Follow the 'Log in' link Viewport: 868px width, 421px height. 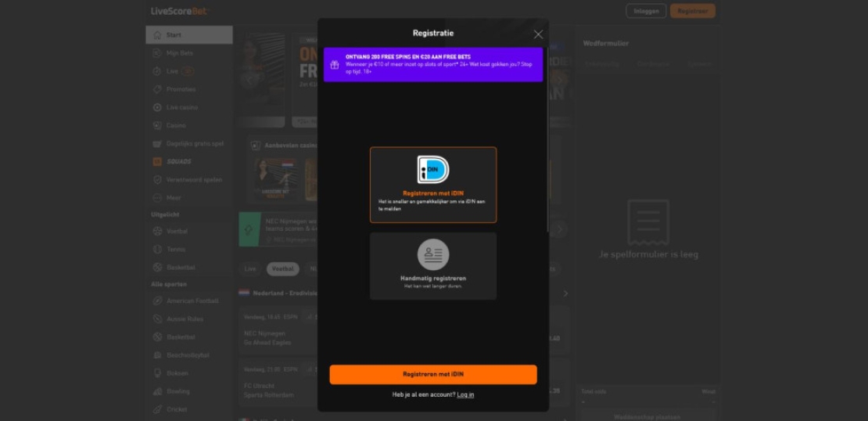tap(465, 394)
